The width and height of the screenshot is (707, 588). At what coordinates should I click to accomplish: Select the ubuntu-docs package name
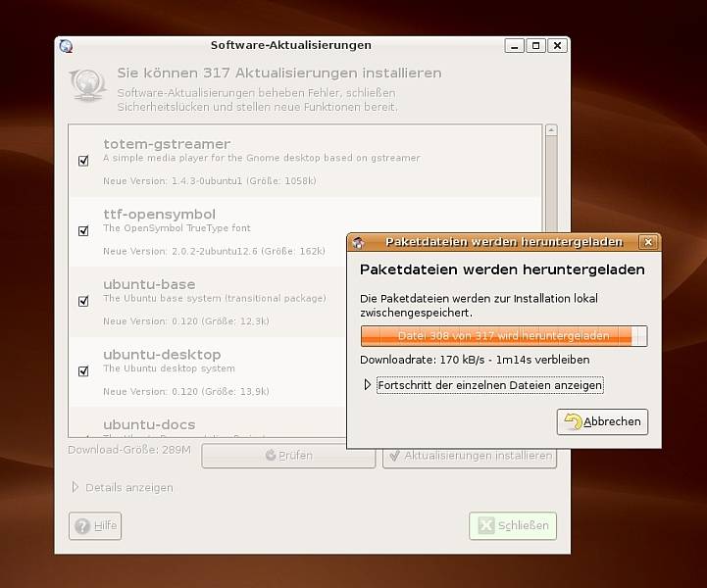pos(149,424)
